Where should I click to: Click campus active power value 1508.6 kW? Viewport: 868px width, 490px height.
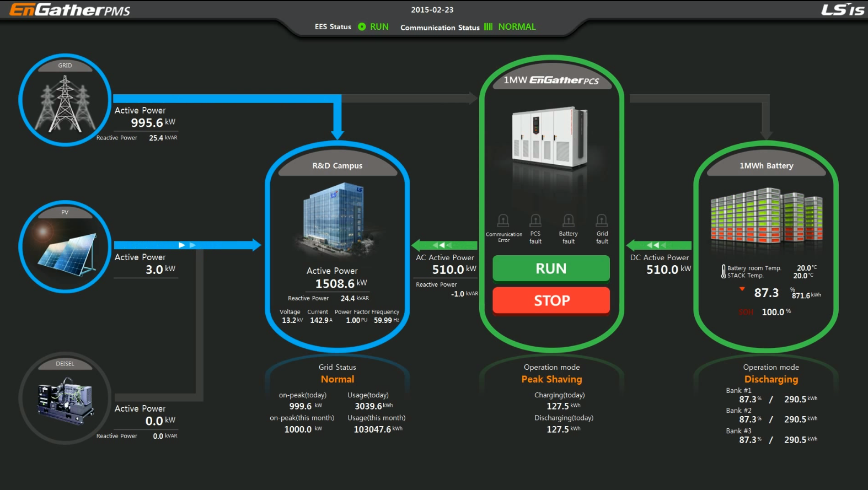point(341,284)
